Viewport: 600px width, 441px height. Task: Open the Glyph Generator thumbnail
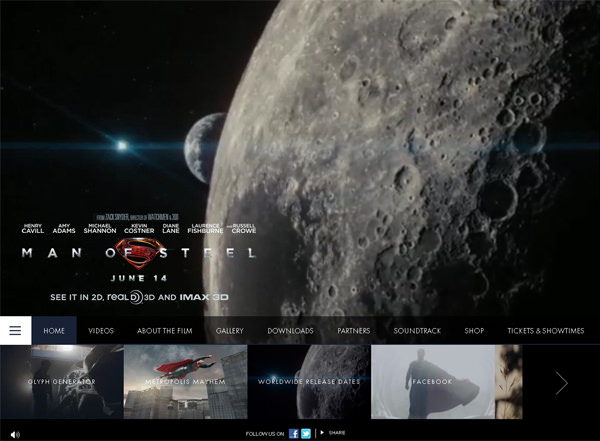coord(62,382)
